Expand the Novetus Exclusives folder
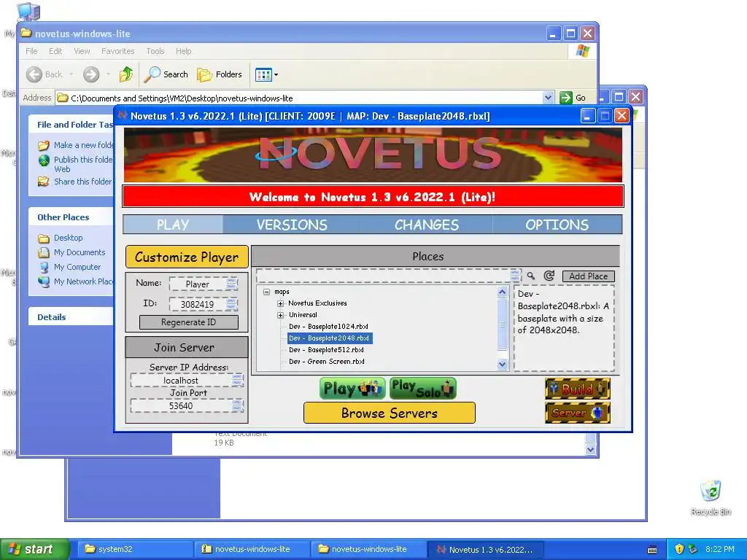This screenshot has height=560, width=747. coord(281,303)
